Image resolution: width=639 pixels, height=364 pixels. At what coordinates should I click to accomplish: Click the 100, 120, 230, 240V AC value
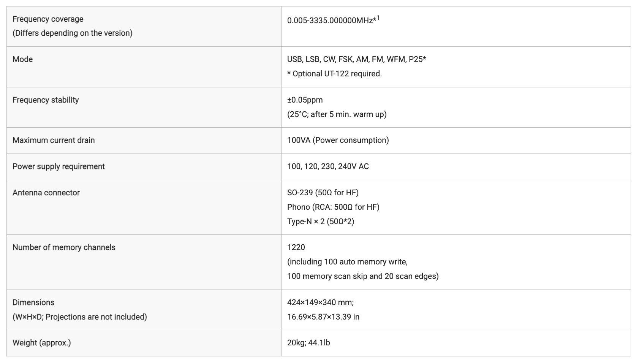[328, 166]
